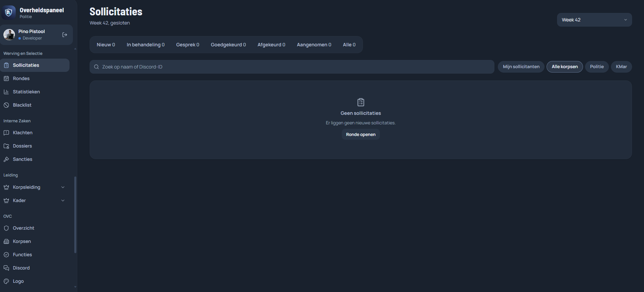Open Statistieken bar chart icon
644x292 pixels.
tap(6, 92)
